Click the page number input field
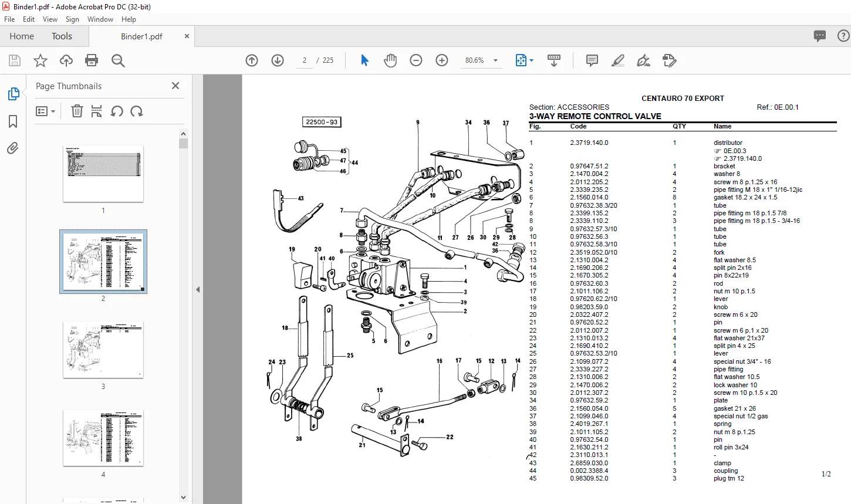The width and height of the screenshot is (851, 504). point(305,60)
